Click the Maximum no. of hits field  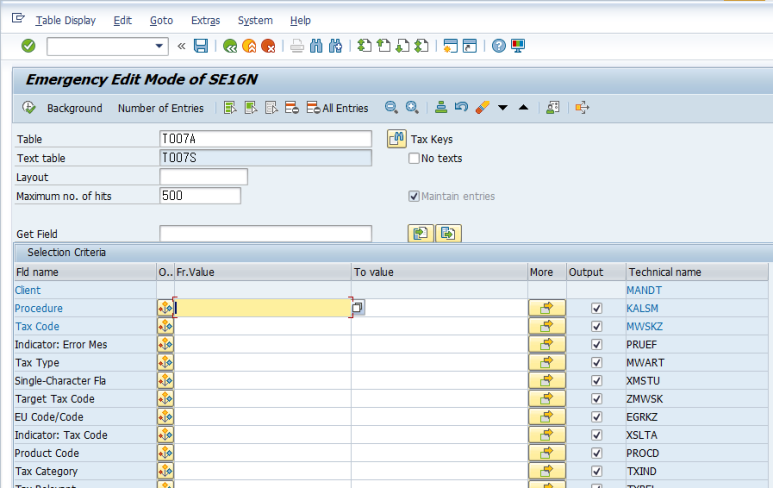[200, 196]
